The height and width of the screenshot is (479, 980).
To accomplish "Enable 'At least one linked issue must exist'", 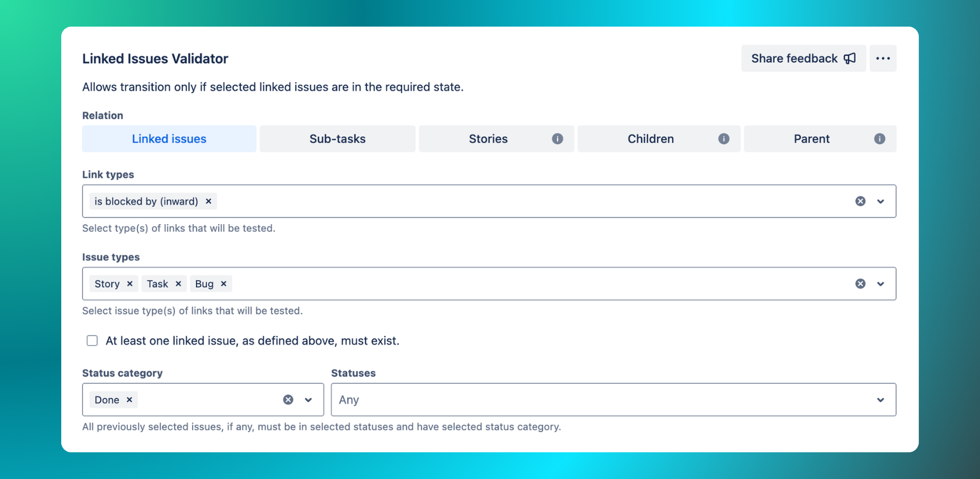I will pos(92,341).
